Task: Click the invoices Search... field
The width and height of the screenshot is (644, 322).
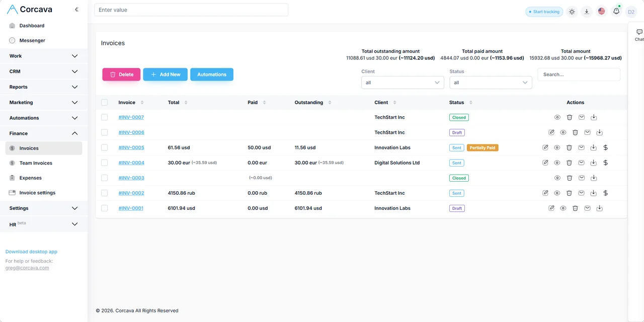Action: pyautogui.click(x=579, y=74)
